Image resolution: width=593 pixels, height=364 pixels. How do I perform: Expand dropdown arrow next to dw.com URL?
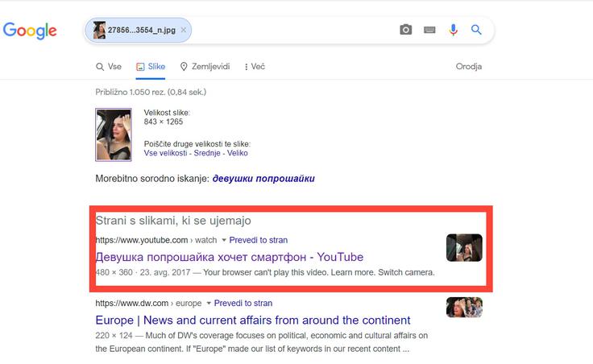pyautogui.click(x=209, y=303)
